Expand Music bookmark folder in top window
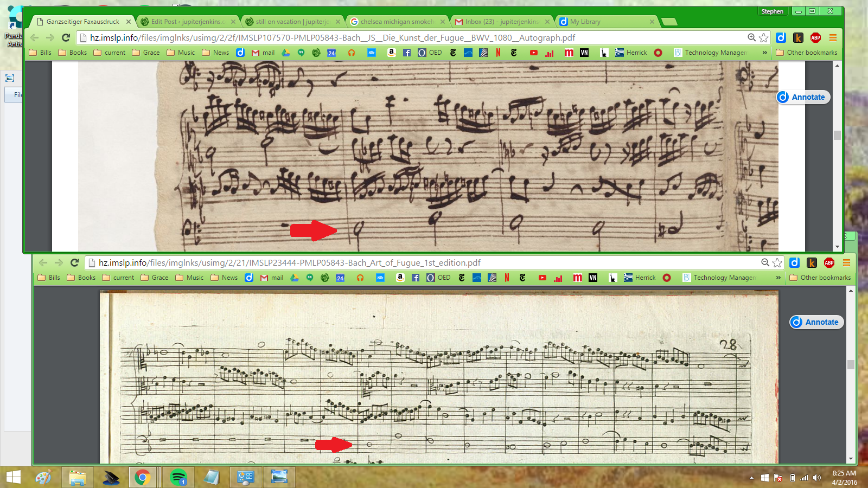This screenshot has width=868, height=488. point(181,53)
